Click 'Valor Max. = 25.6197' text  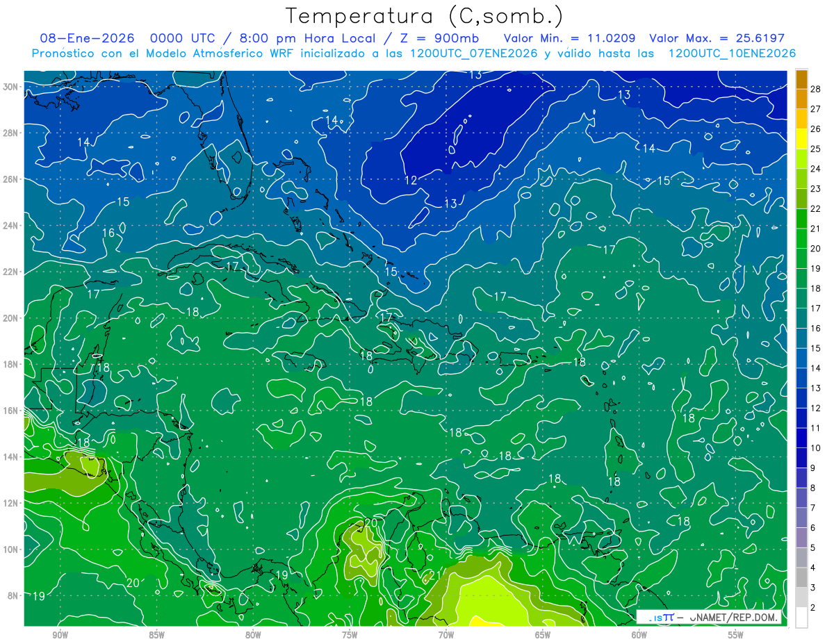[717, 38]
